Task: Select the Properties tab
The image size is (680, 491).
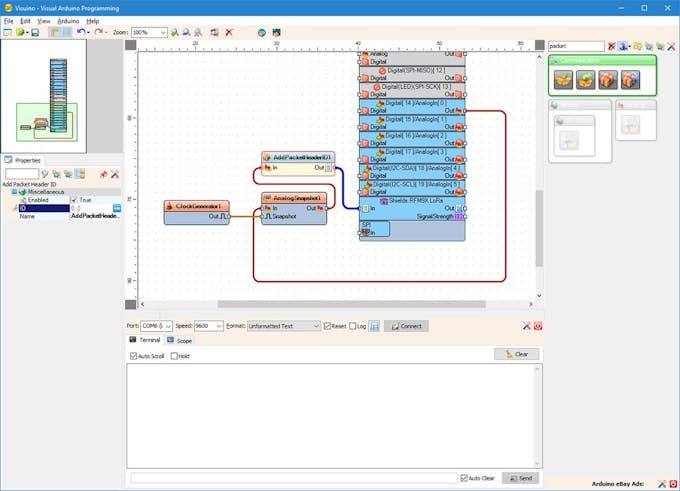Action: pos(23,160)
